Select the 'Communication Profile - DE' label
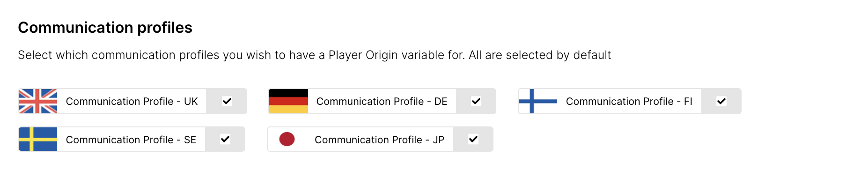The width and height of the screenshot is (868, 177). (x=382, y=102)
